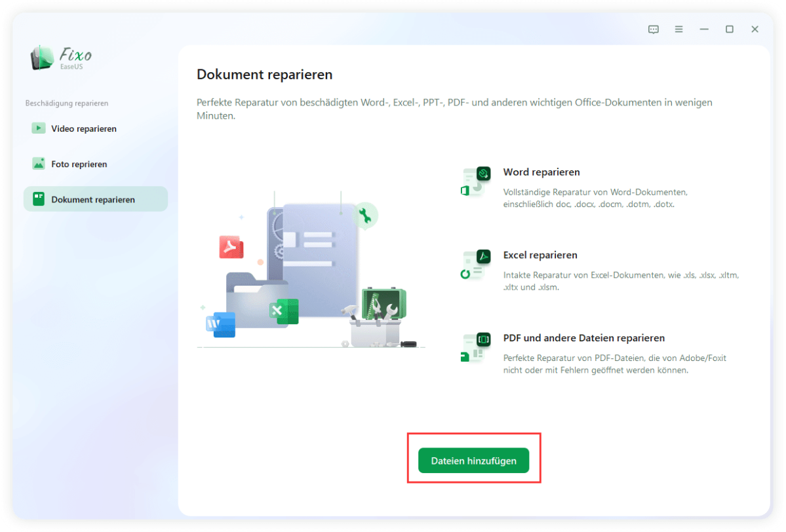Click the green wrench badge in illustration

tap(365, 215)
